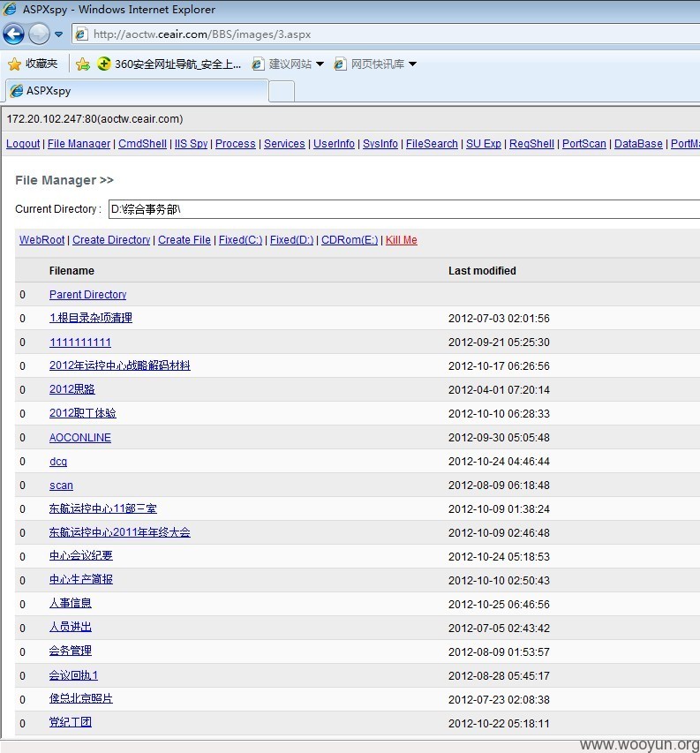Open the Process menu link
The width and height of the screenshot is (700, 753).
click(236, 144)
